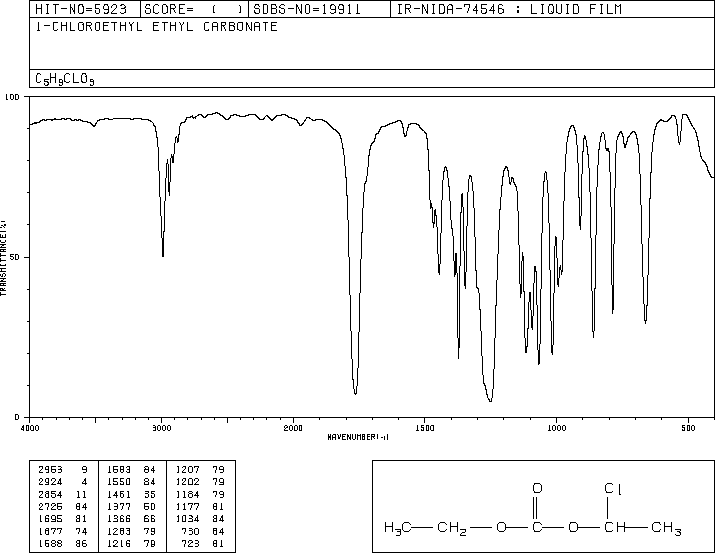The height and width of the screenshot is (553, 715).
Task: Select the 2854 peak table entry
Action: tap(50, 494)
